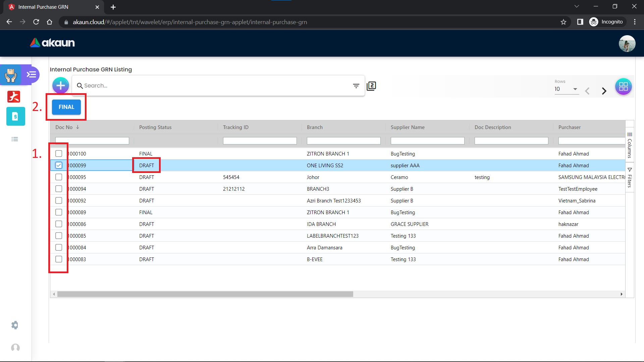Open the settings gear in the sidebar

coord(15,325)
